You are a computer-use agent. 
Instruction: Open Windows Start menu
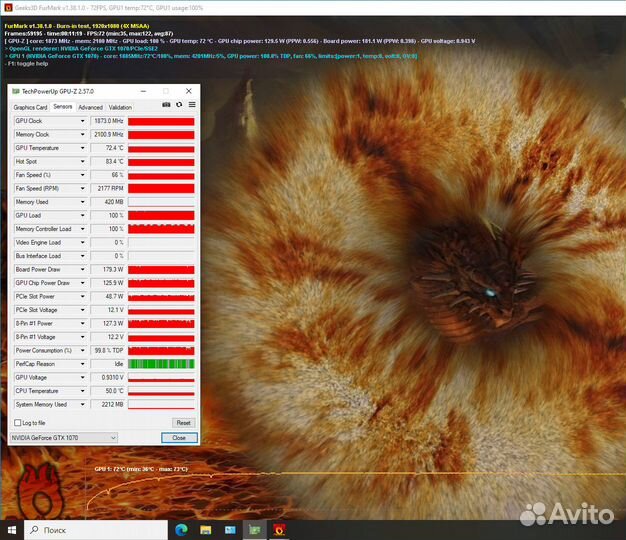tap(12, 530)
